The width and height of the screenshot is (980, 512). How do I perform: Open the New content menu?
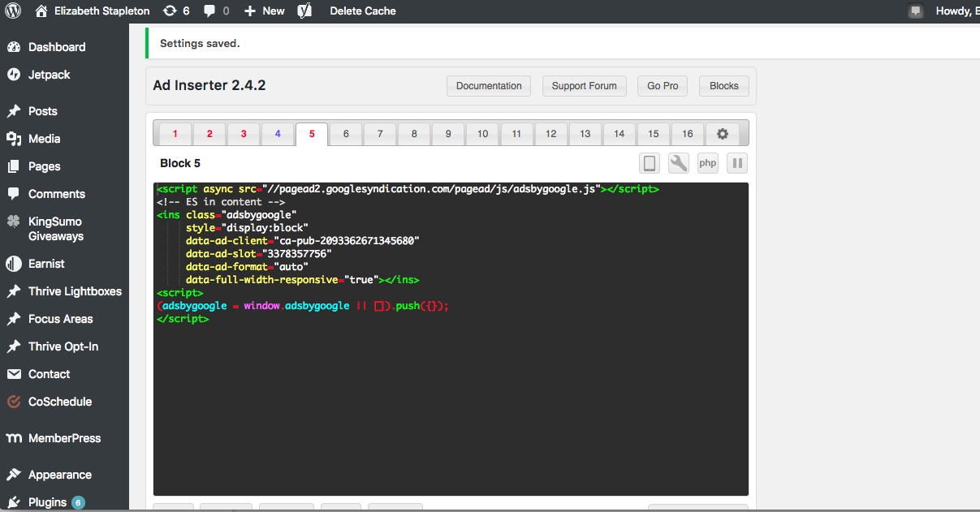(265, 11)
